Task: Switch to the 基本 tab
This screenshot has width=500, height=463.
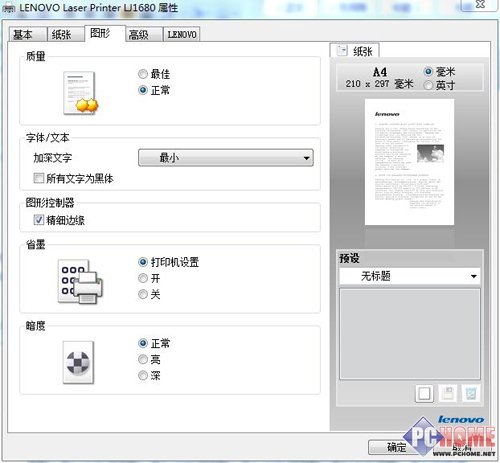Action: (x=28, y=34)
